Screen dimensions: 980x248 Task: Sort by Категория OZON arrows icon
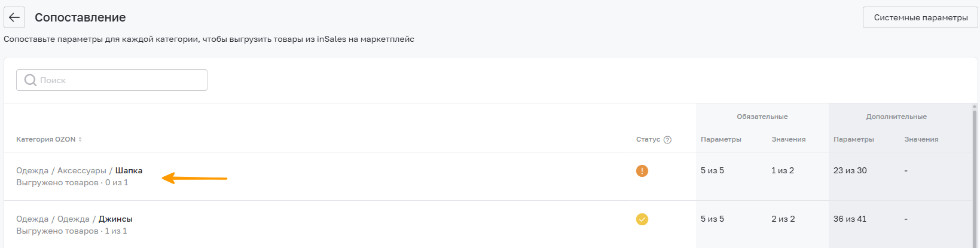coord(80,139)
